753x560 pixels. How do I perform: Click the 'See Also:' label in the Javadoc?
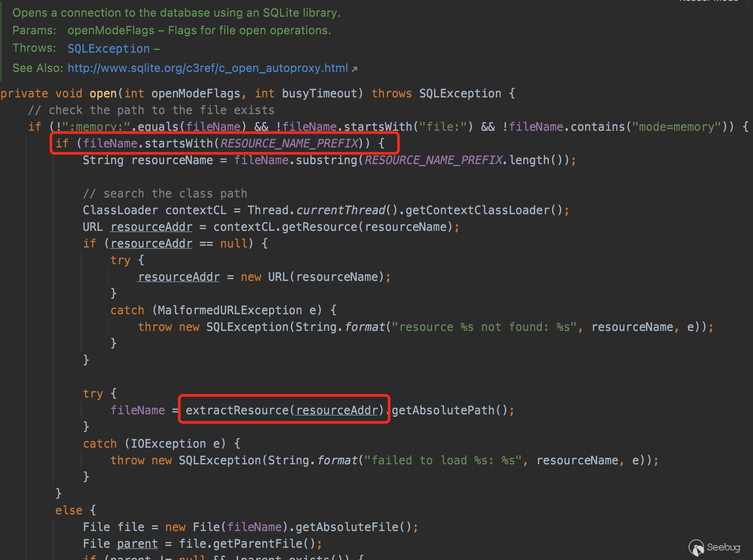(38, 68)
